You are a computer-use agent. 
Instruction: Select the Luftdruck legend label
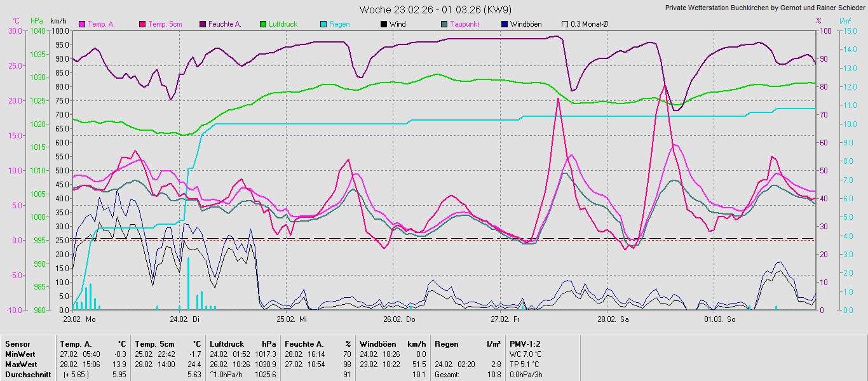283,24
